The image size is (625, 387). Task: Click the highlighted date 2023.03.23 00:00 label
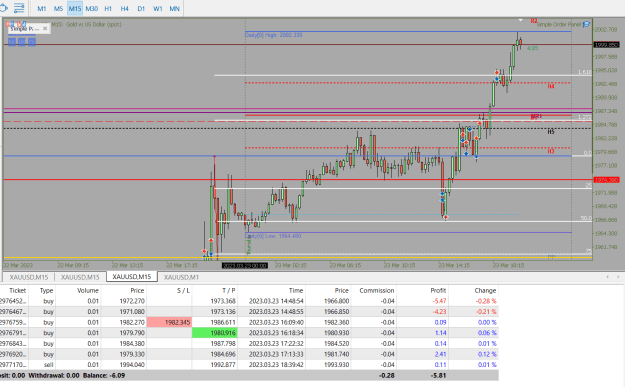244,265
